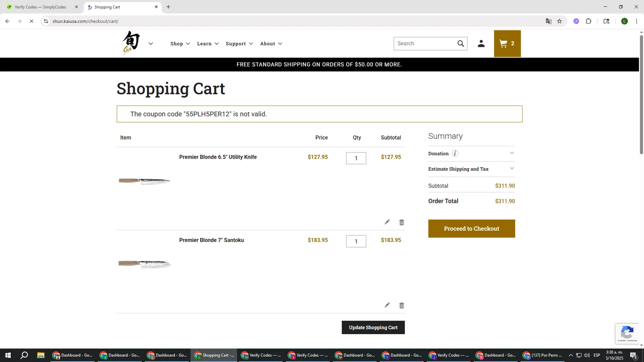
Task: Click edit pencil for Utility Knife
Action: 387,222
